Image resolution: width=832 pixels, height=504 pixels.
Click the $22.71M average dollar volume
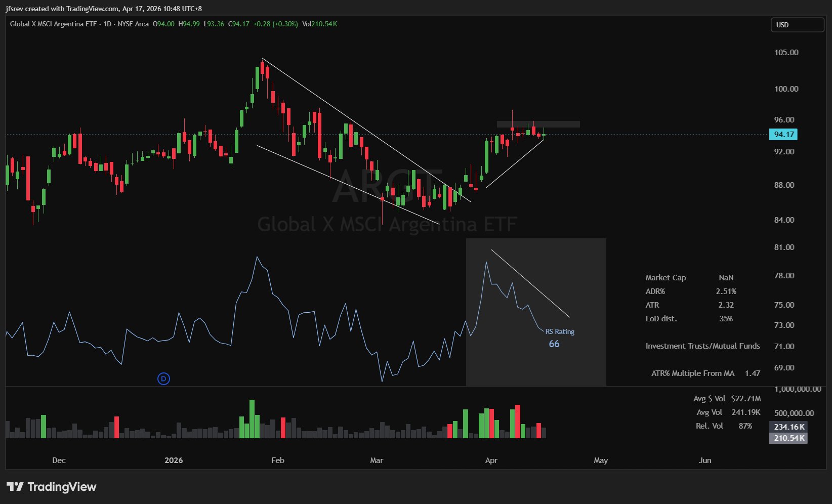746,399
